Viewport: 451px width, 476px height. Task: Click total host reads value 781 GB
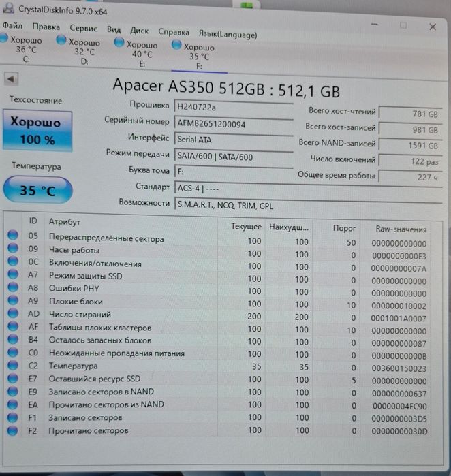pos(410,114)
